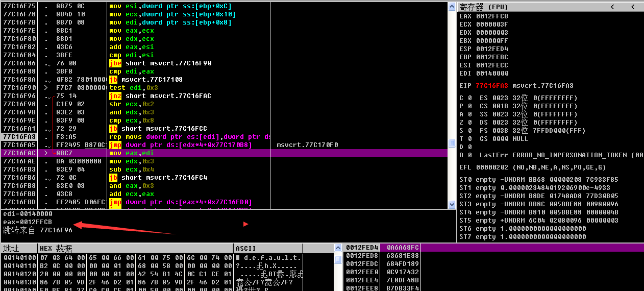Click the scroll-up arrow of disassembly pane

[x=451, y=6]
